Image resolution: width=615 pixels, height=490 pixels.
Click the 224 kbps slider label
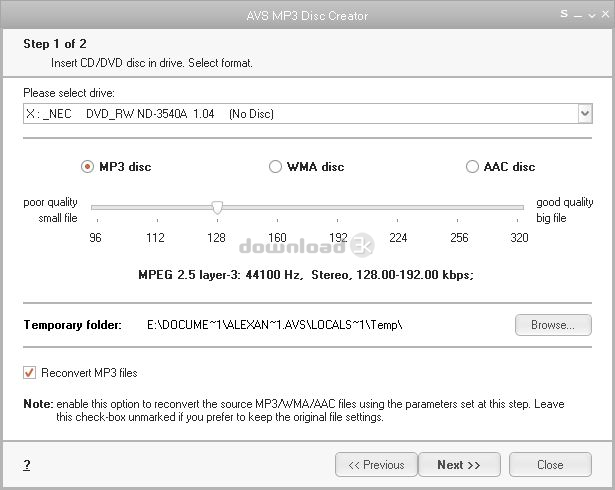click(x=398, y=238)
